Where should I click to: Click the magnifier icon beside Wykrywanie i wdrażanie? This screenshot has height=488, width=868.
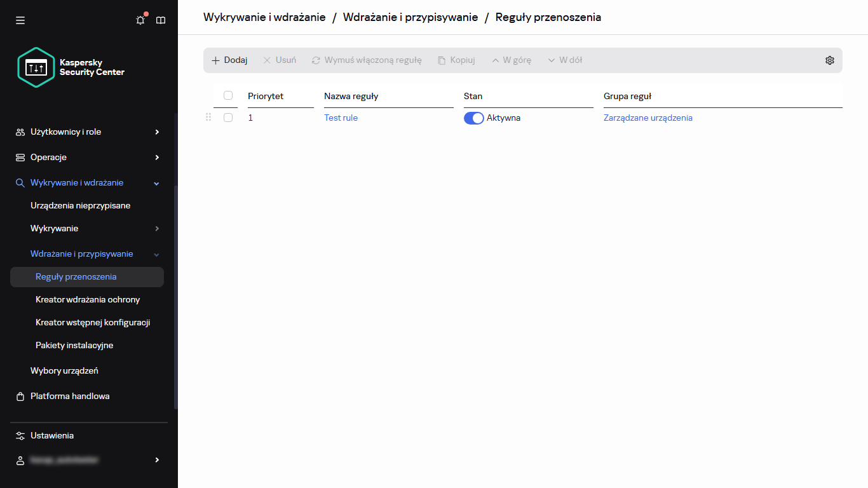[x=20, y=182]
